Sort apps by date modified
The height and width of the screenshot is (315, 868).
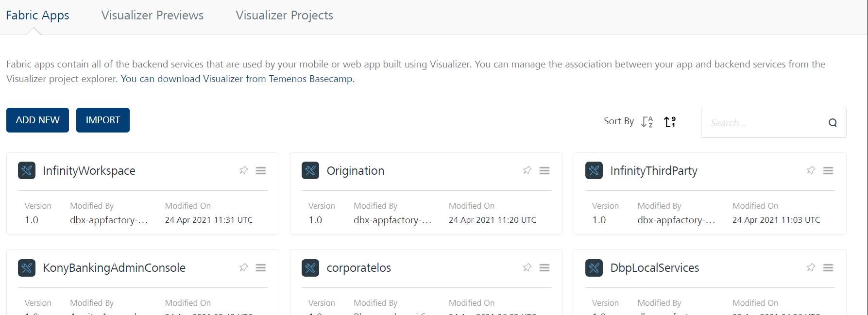pyautogui.click(x=670, y=122)
